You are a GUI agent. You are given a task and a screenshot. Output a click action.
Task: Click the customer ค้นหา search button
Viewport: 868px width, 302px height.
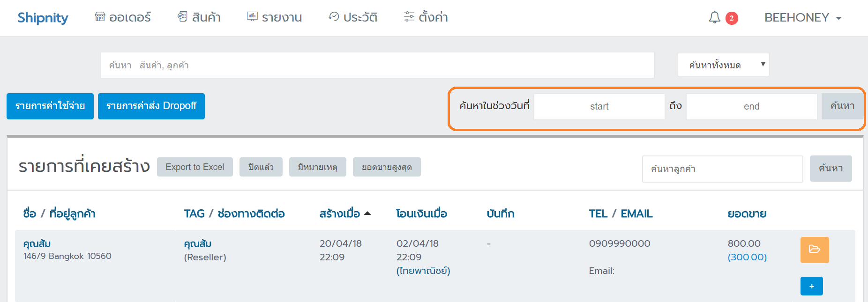pyautogui.click(x=831, y=169)
